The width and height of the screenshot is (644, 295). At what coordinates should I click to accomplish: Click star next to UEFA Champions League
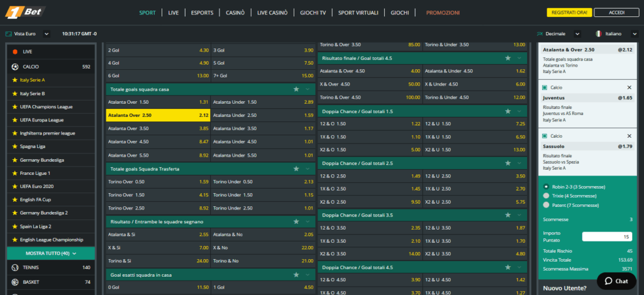point(15,107)
